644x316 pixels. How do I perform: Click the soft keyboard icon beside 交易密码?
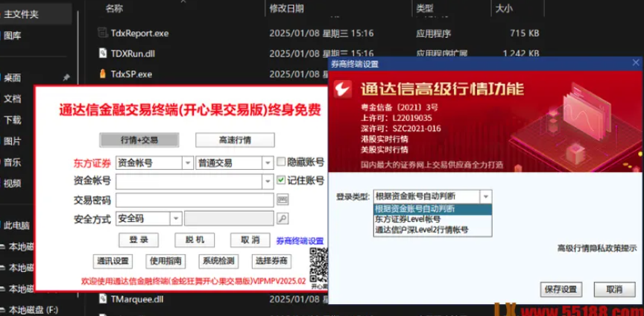pos(282,200)
